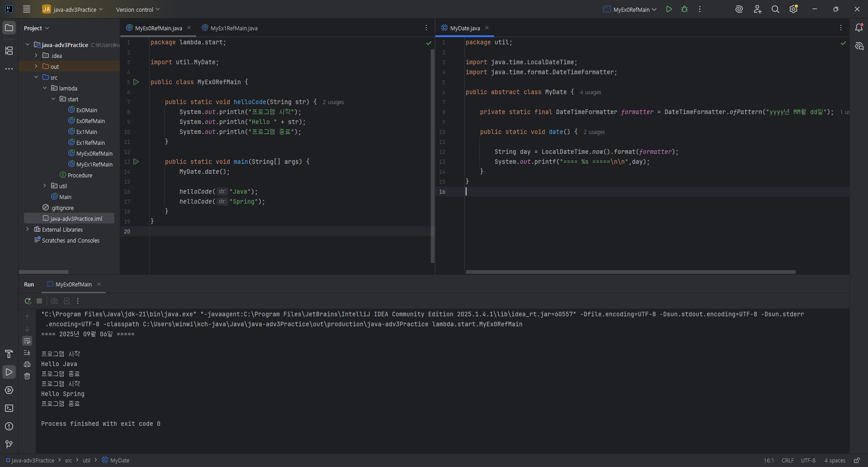Click the 2 usages hint beside helloCode
868x467 pixels.
[x=333, y=102]
